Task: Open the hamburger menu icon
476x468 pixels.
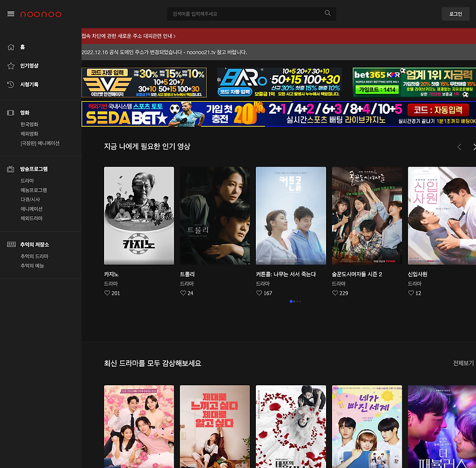Action: (x=11, y=14)
